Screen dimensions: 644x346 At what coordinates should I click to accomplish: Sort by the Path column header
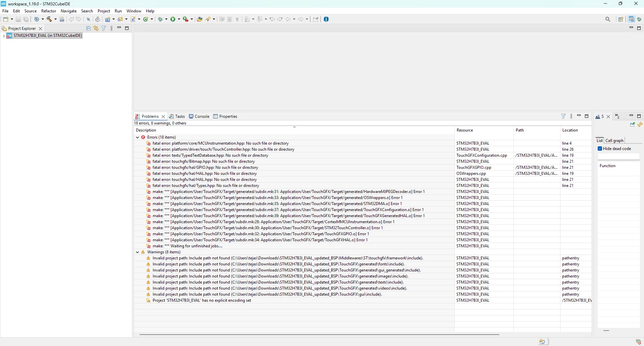537,130
